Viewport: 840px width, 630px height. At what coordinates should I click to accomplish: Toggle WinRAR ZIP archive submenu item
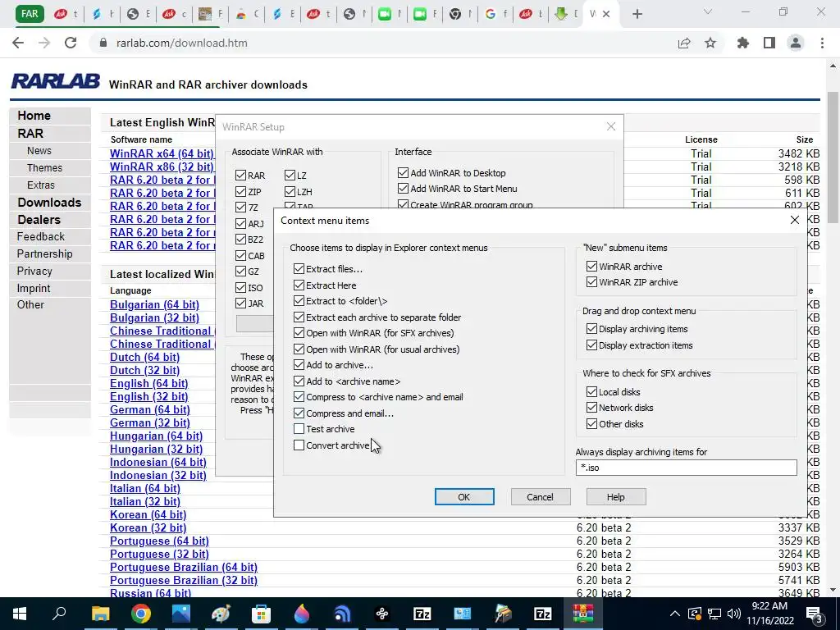point(591,282)
